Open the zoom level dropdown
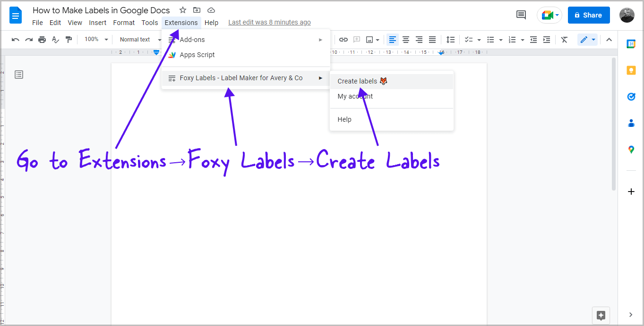Screen dimensions: 644x326 94,39
